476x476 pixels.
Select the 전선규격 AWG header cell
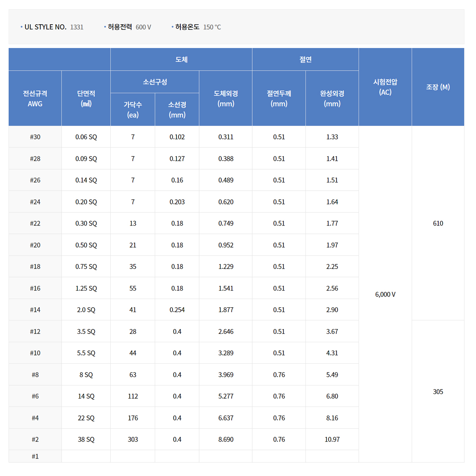tap(35, 98)
